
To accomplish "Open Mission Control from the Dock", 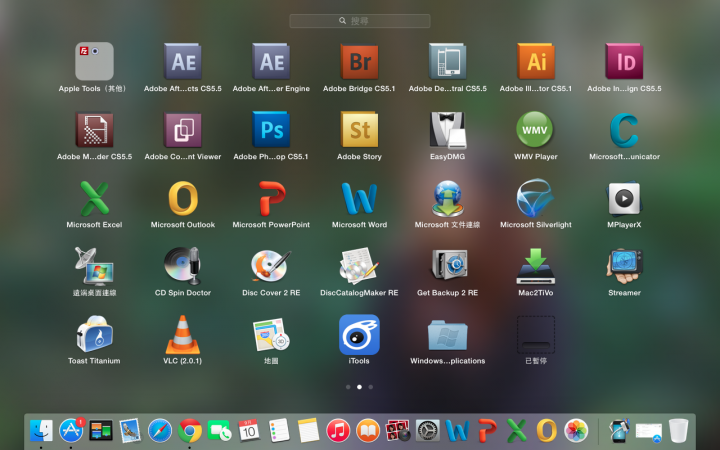I will pyautogui.click(x=101, y=431).
